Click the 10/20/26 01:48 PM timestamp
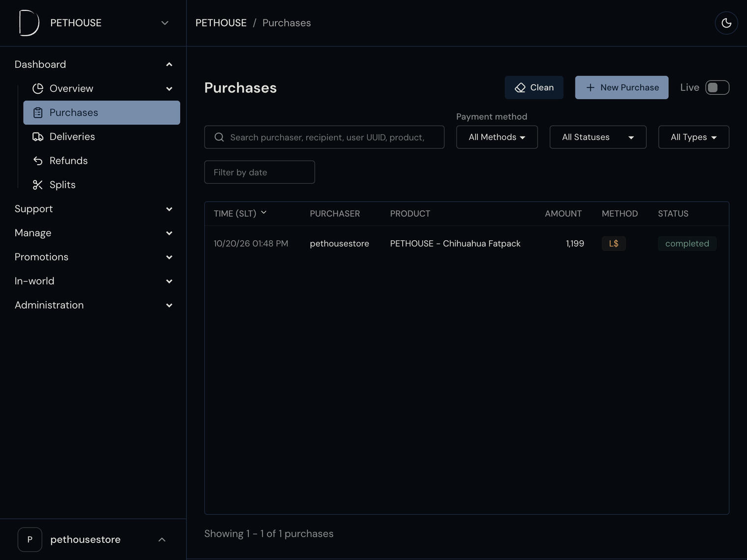 pyautogui.click(x=251, y=244)
